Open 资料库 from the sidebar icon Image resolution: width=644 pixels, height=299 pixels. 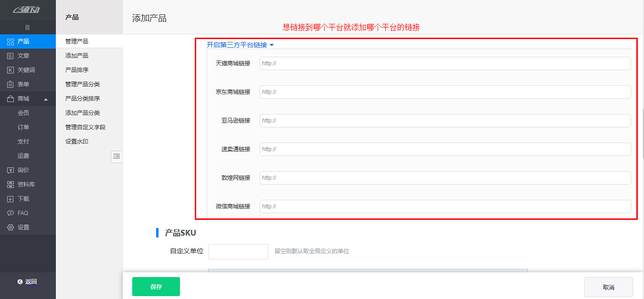pyautogui.click(x=11, y=184)
